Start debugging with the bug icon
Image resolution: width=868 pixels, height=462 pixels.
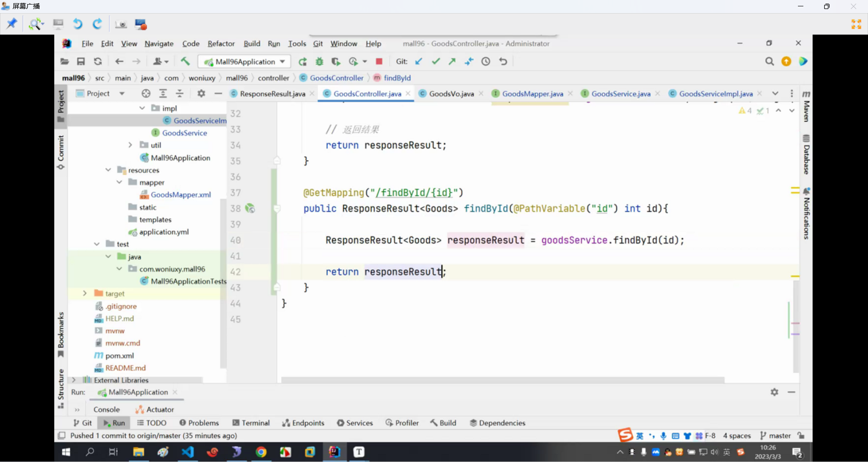319,62
